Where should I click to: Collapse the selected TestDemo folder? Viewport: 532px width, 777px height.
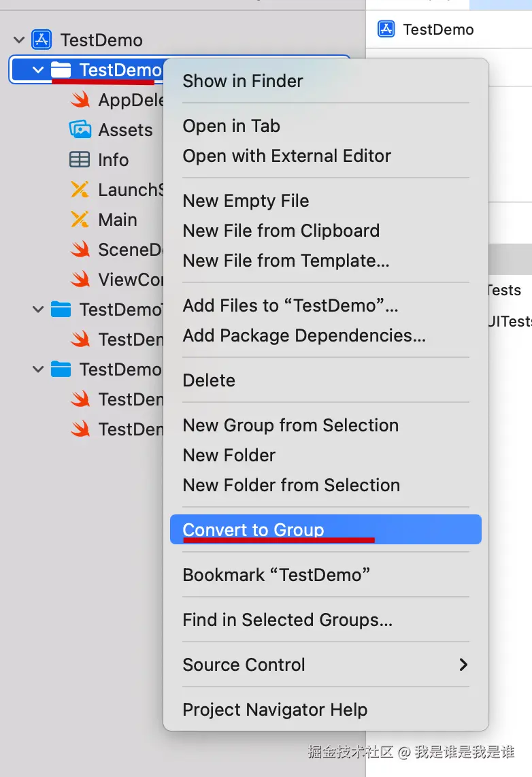point(38,69)
